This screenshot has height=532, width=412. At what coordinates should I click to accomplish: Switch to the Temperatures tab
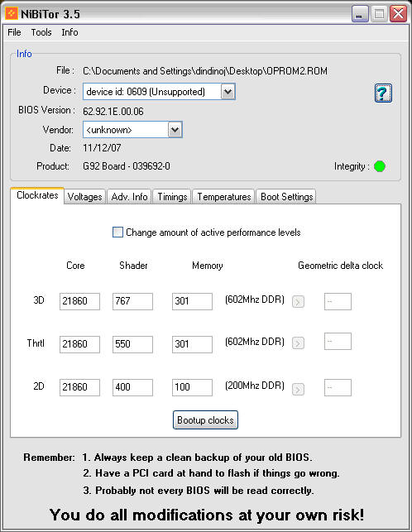(x=223, y=196)
